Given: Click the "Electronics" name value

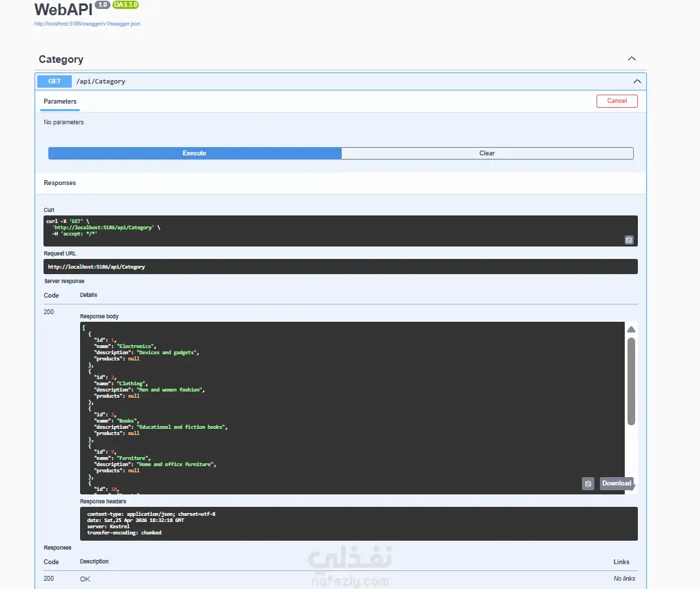Looking at the screenshot, I should pos(135,346).
